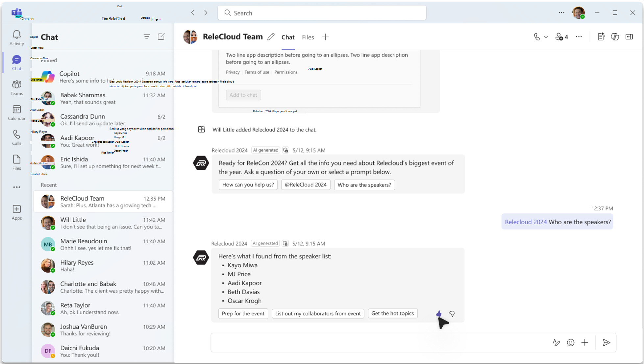The height and width of the screenshot is (364, 644).
Task: Select the Teams sidebar icon
Action: [x=16, y=87]
